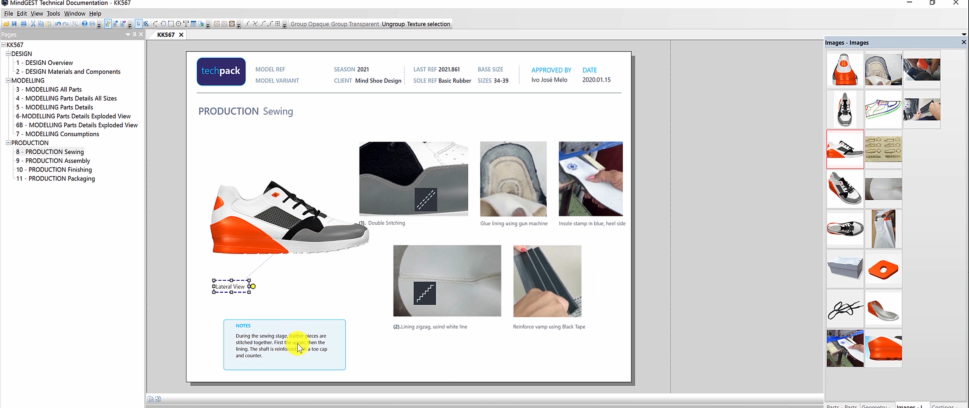Open the View menu
Image resolution: width=969 pixels, height=408 pixels.
point(37,14)
